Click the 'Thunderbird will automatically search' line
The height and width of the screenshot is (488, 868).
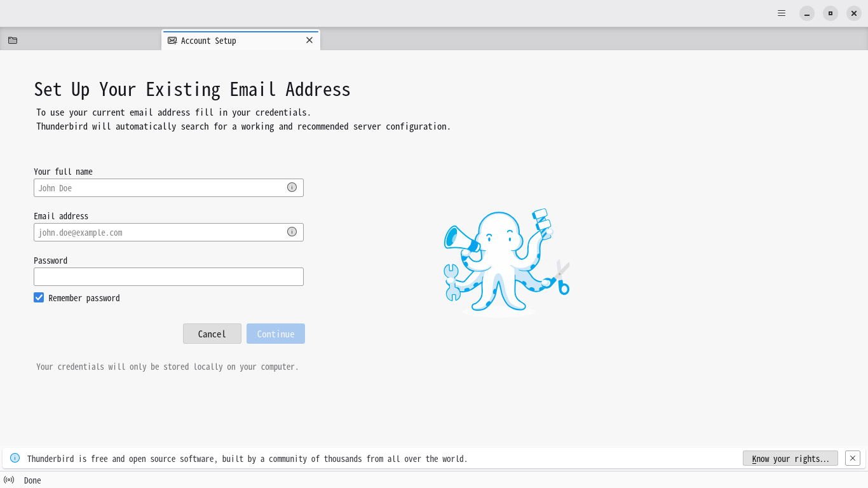[x=243, y=126]
